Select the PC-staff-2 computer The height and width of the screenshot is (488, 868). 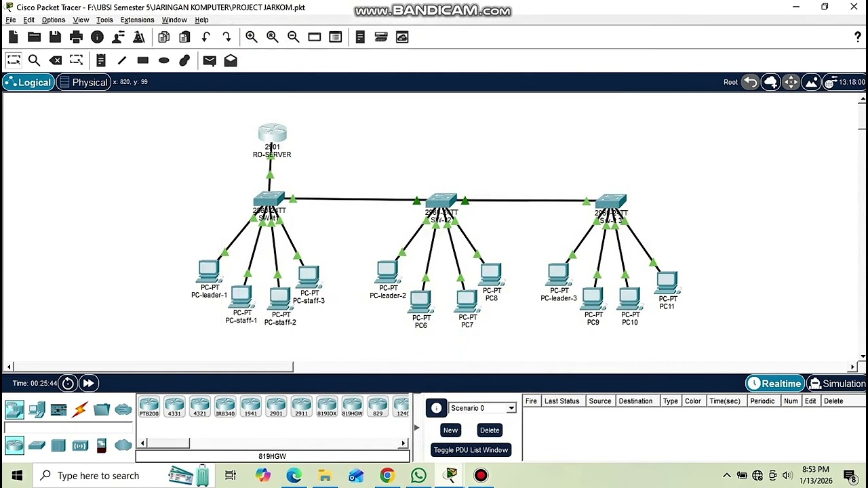click(x=279, y=299)
